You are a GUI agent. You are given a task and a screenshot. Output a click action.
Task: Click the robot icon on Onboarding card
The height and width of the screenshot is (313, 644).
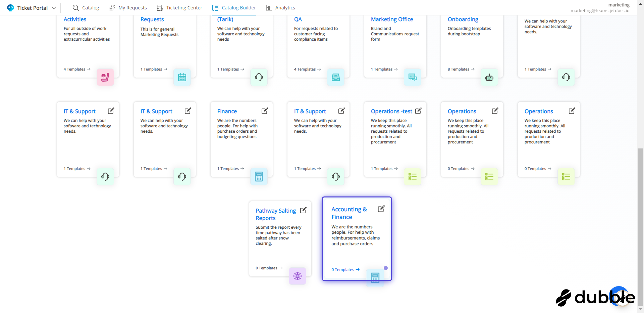[x=489, y=77]
